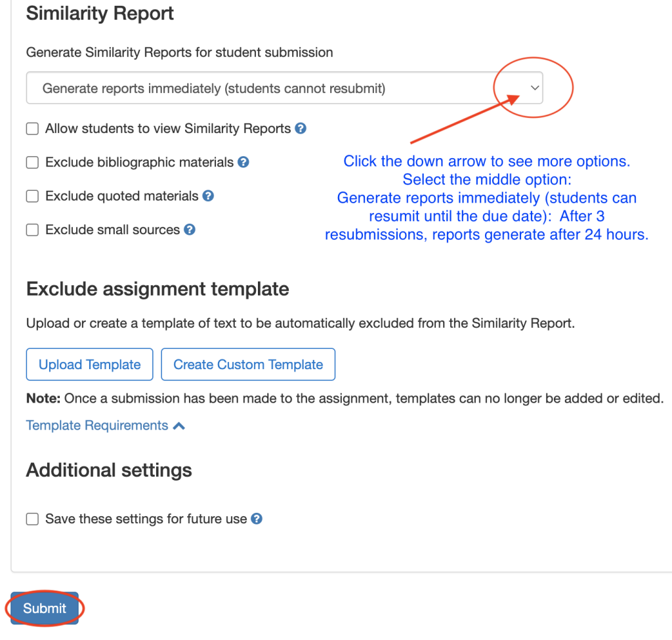
Task: Click the chevron next to Template Requirements
Action: [x=178, y=426]
